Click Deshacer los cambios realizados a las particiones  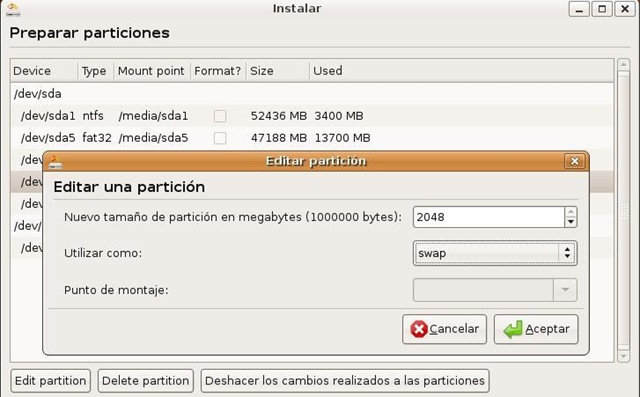pyautogui.click(x=345, y=381)
